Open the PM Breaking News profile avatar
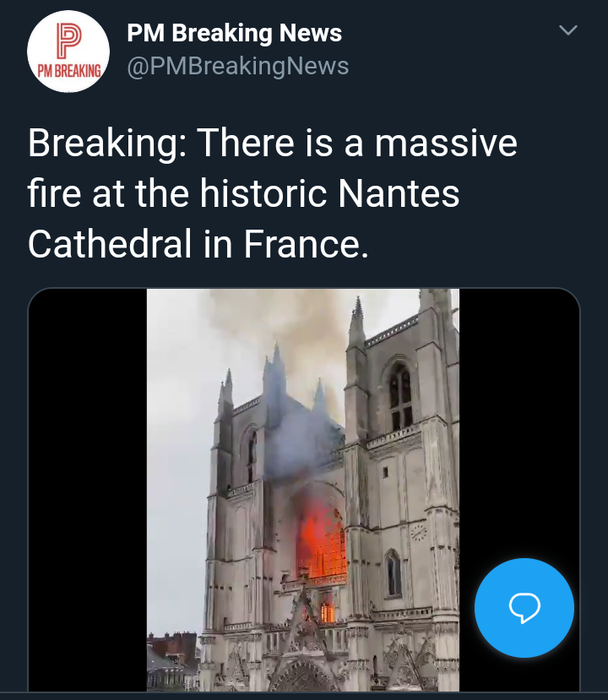The height and width of the screenshot is (700, 608). click(68, 52)
